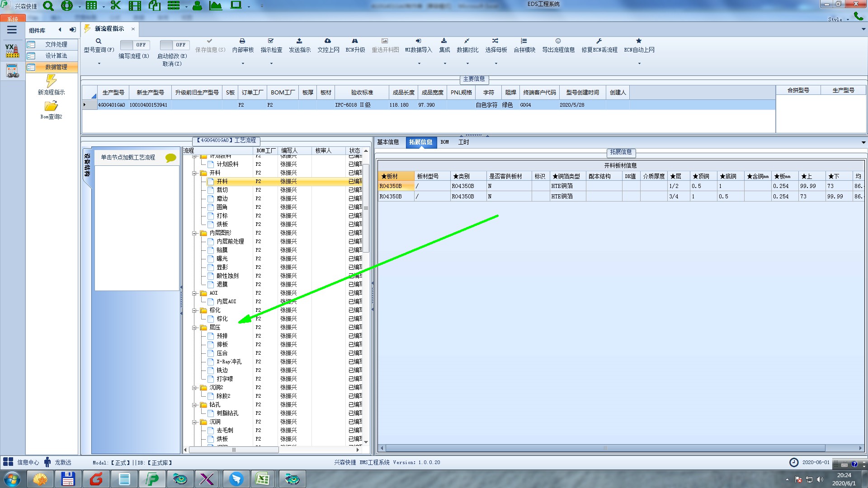Select the 压合 process tree node
The image size is (868, 488).
(x=222, y=353)
